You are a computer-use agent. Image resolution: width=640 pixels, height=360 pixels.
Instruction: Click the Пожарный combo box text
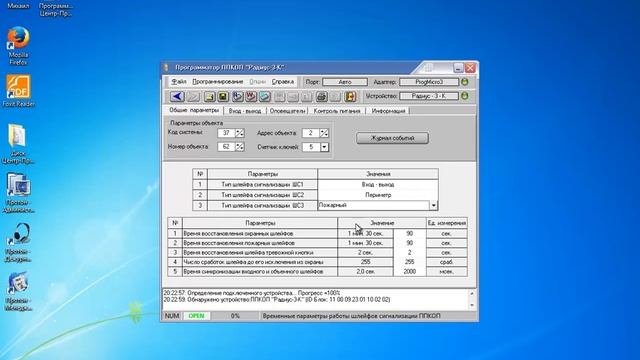(374, 205)
